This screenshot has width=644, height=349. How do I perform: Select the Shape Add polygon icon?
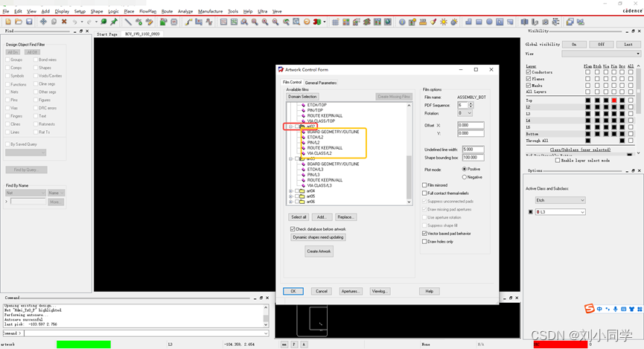pyautogui.click(x=468, y=22)
